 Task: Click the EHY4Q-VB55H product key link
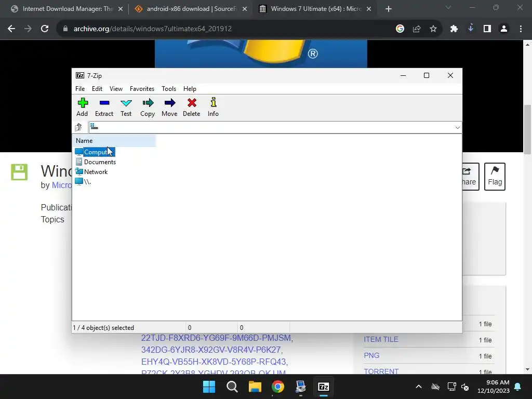pyautogui.click(x=215, y=362)
